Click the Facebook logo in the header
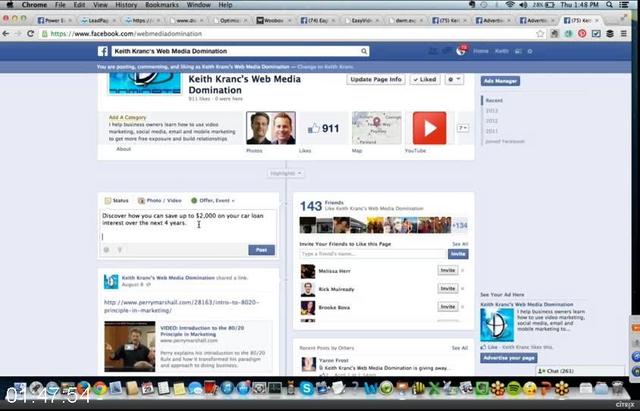The height and width of the screenshot is (411, 640). 102,51
